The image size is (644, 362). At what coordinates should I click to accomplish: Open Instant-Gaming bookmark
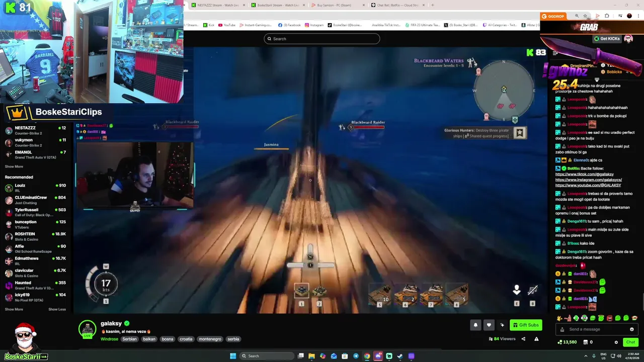[x=256, y=25]
